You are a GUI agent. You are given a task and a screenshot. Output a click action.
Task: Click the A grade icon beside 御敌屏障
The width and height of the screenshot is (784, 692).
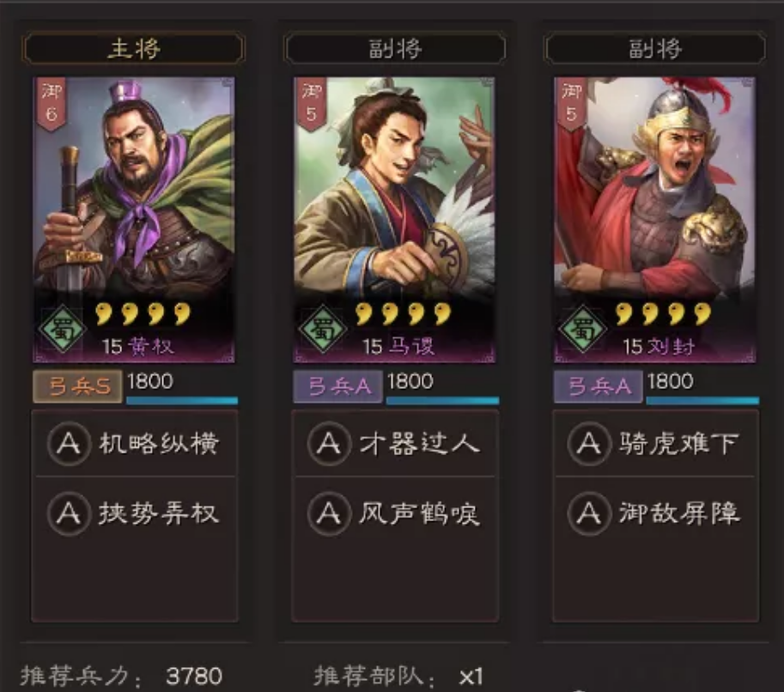click(x=589, y=513)
